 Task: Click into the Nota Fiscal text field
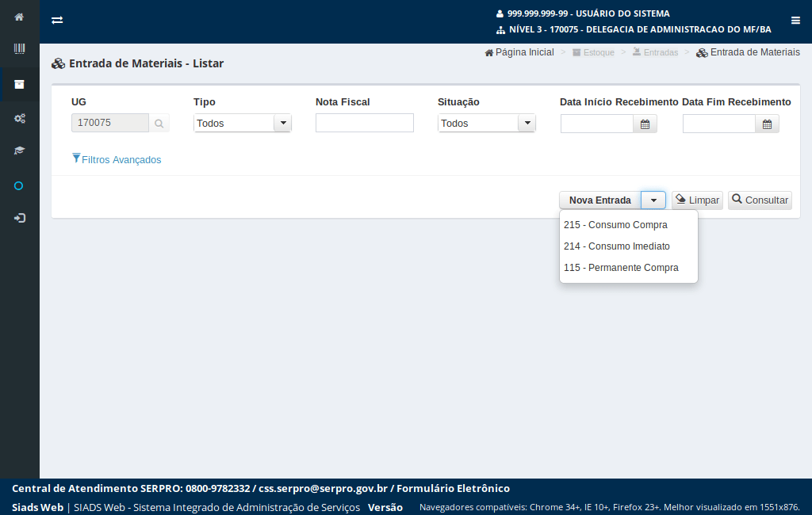pos(364,123)
